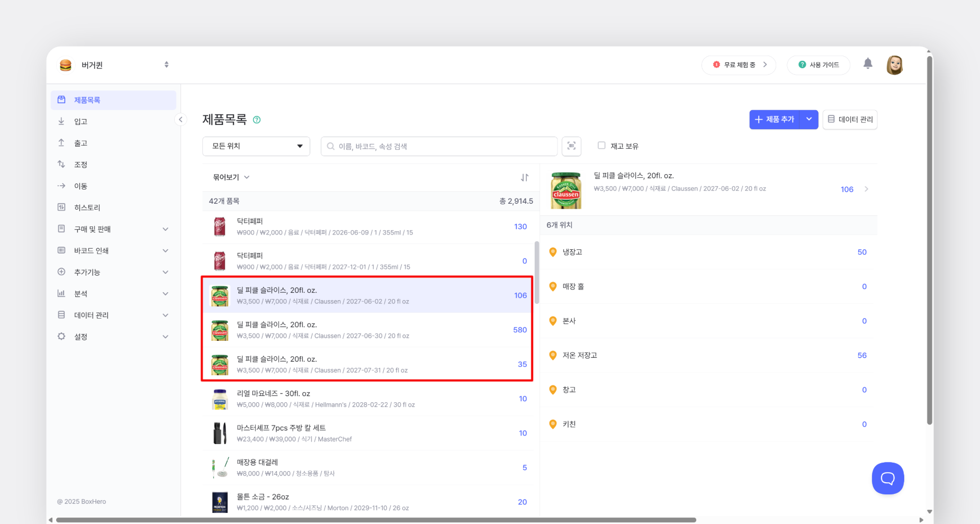
Task: Click the 사용 가이드 button
Action: click(x=818, y=65)
